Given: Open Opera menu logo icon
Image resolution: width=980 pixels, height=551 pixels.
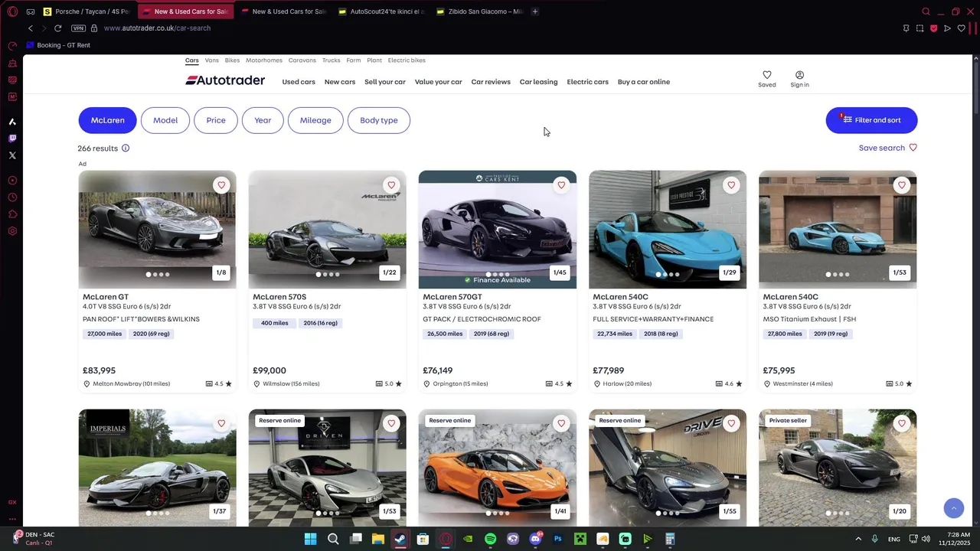Looking at the screenshot, I should 12,11.
